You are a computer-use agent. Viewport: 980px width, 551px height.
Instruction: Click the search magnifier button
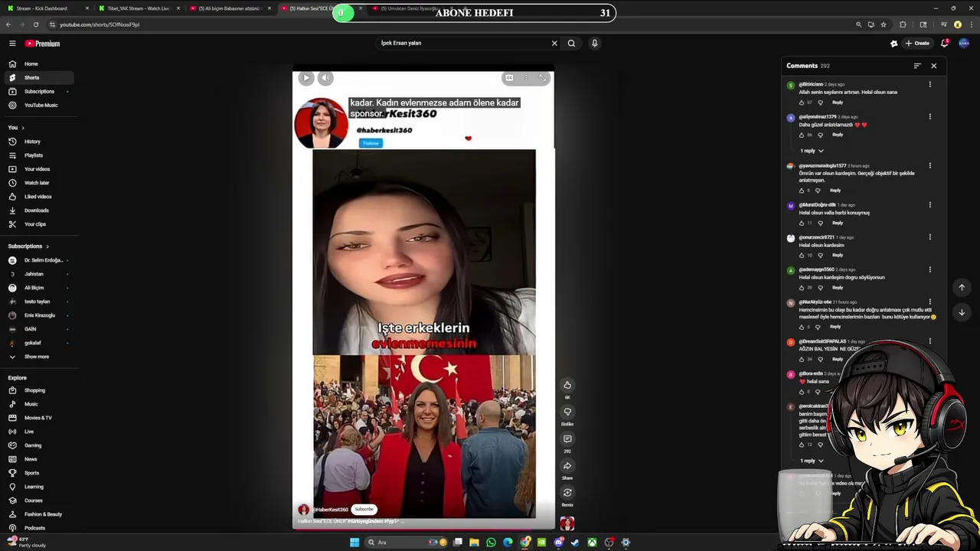click(571, 44)
